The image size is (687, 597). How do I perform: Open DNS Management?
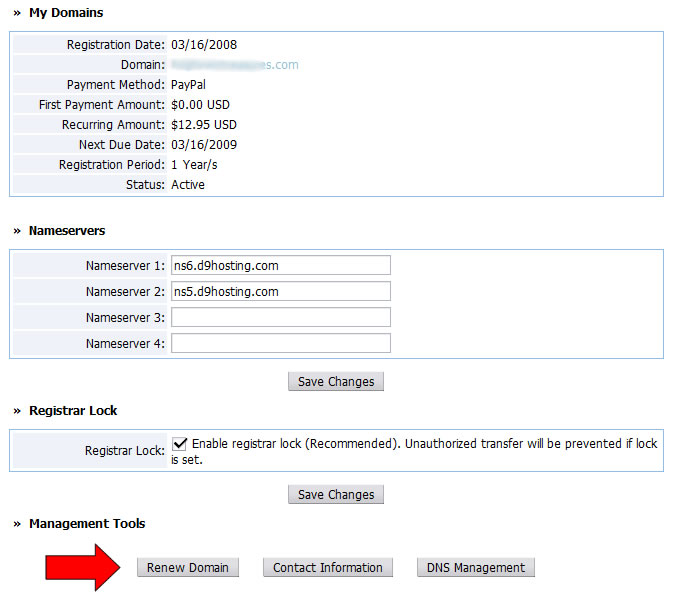tap(475, 567)
